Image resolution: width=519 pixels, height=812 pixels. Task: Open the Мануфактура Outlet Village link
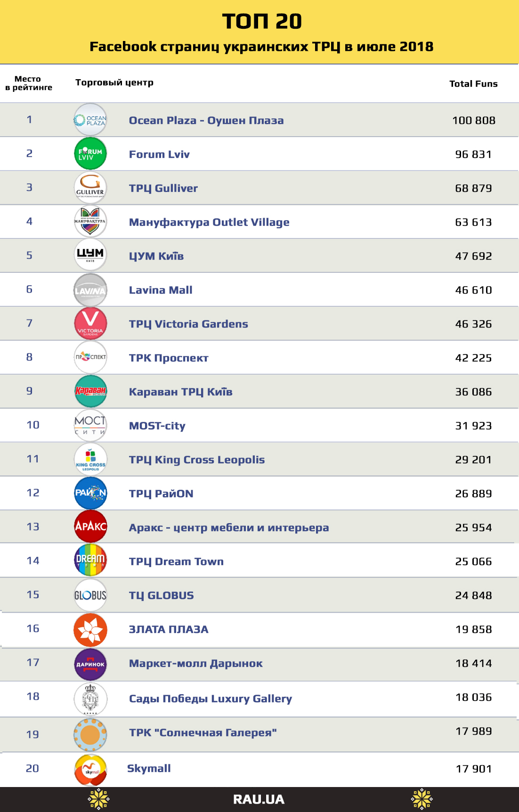[x=209, y=222]
